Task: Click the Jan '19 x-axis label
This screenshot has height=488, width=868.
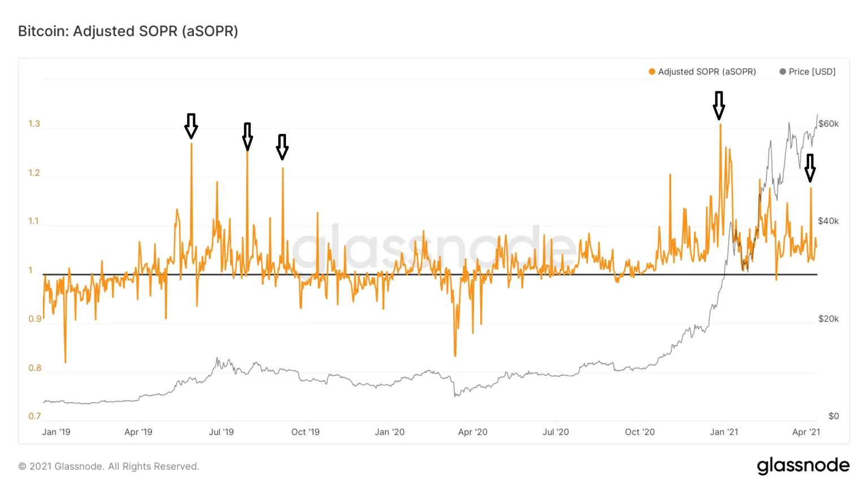Action: point(57,432)
